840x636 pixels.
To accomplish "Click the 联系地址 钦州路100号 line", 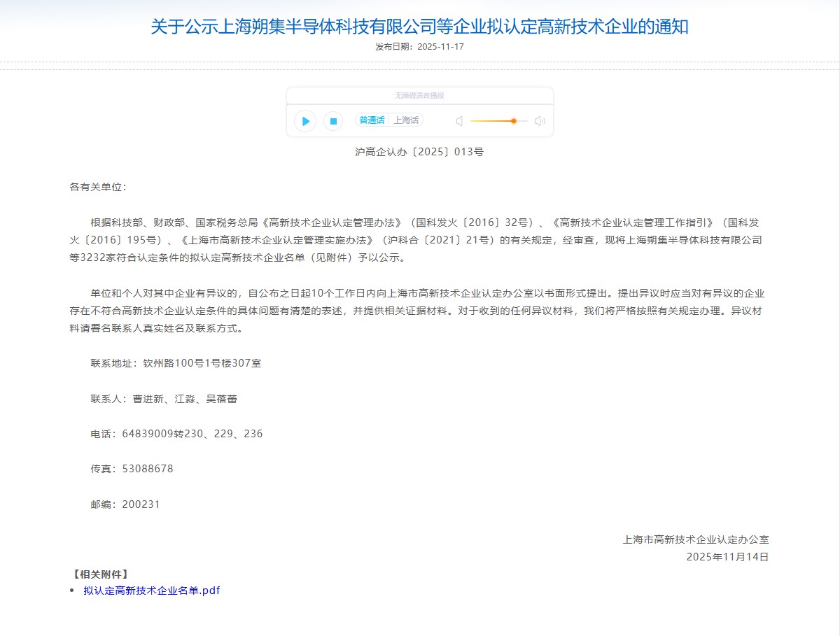I will click(176, 363).
